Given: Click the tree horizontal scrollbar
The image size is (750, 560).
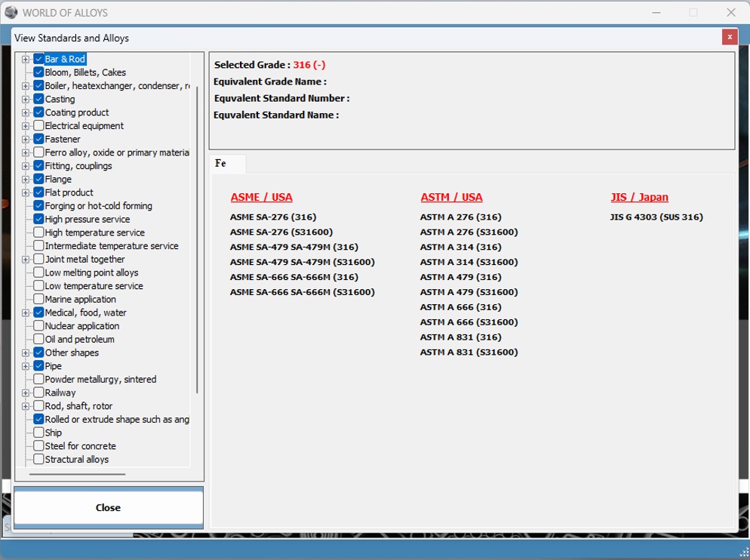Looking at the screenshot, I should (x=78, y=474).
